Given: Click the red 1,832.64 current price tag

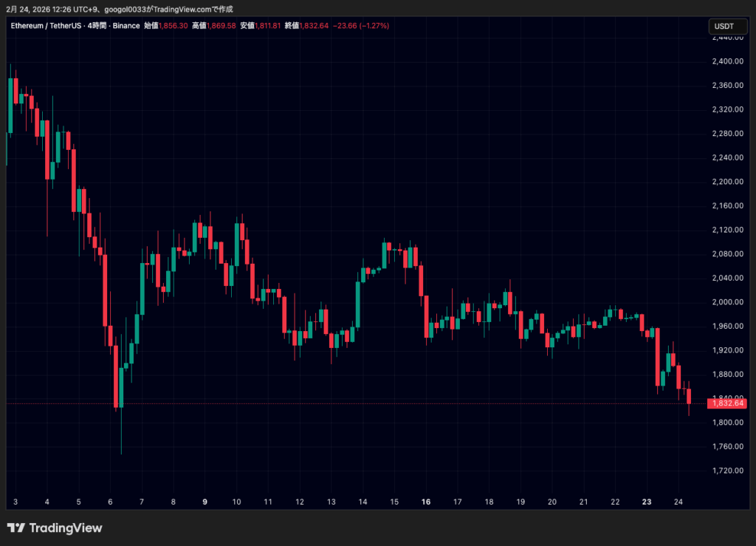Looking at the screenshot, I should pyautogui.click(x=726, y=403).
